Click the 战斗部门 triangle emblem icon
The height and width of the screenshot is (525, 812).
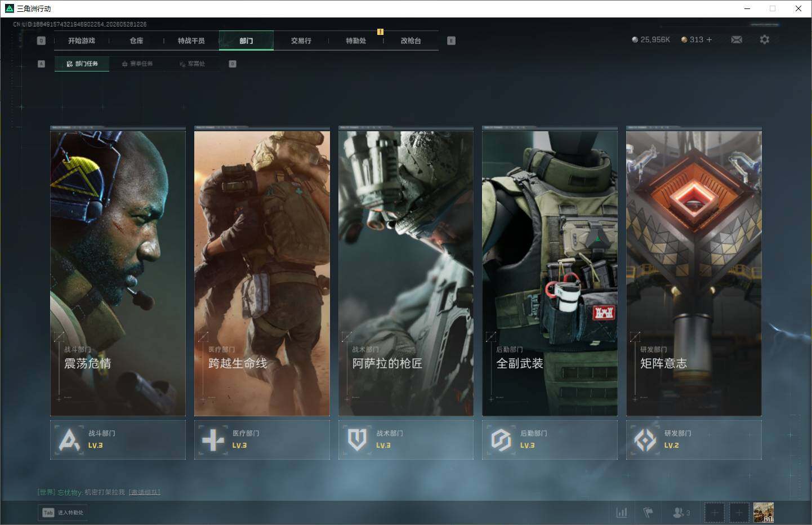point(69,439)
